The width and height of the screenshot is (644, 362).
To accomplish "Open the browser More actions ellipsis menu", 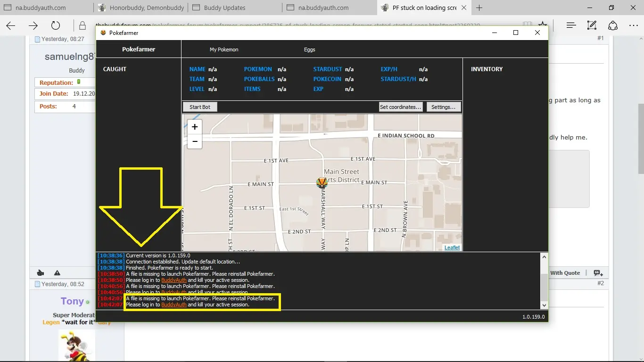I will click(632, 26).
